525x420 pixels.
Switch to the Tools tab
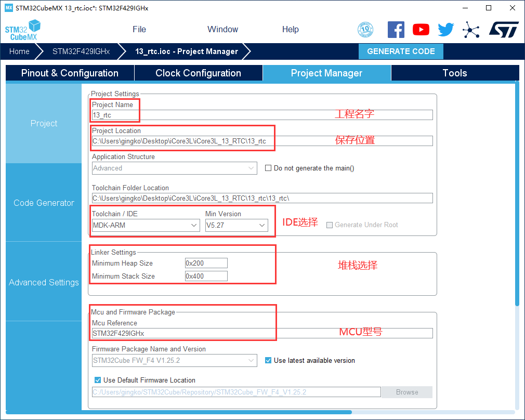(455, 73)
